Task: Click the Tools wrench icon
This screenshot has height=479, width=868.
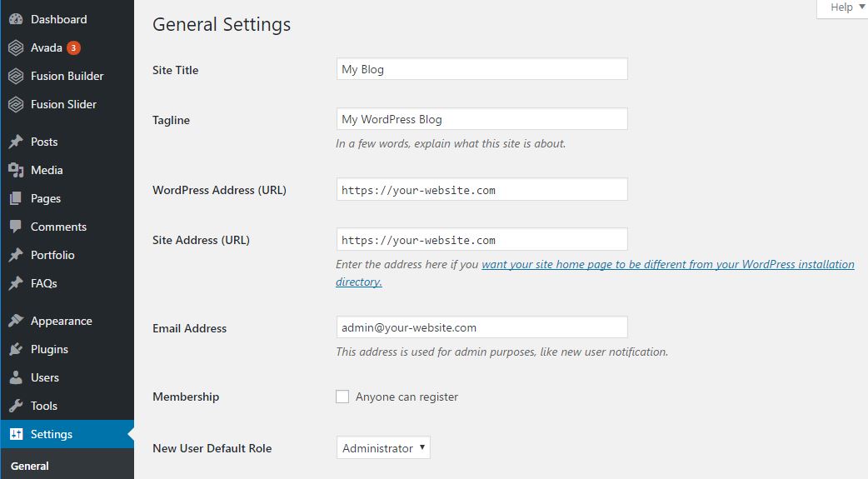Action: [x=16, y=406]
